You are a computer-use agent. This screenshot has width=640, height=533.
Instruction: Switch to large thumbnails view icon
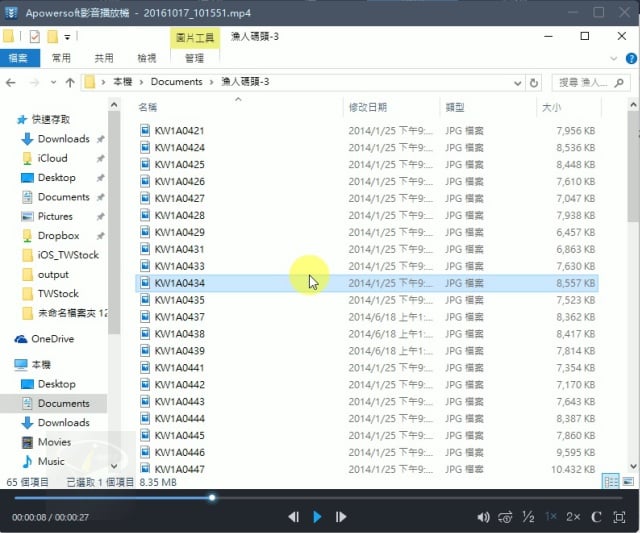click(x=628, y=482)
